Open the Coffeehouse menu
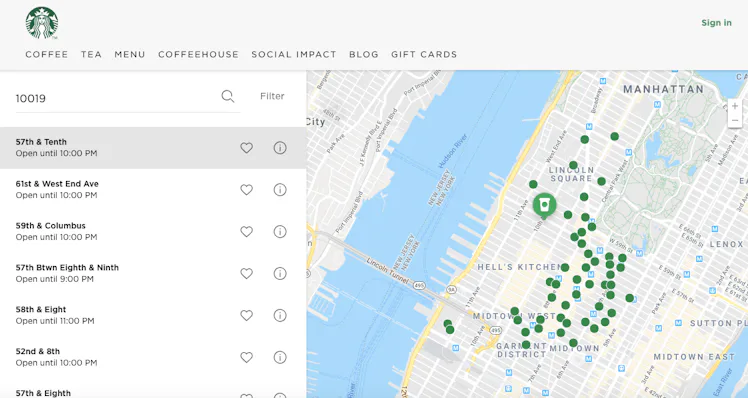748x398 pixels. [198, 54]
